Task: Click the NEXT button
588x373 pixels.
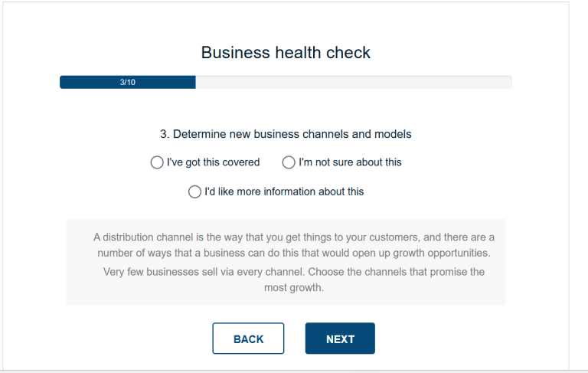Action: 340,339
